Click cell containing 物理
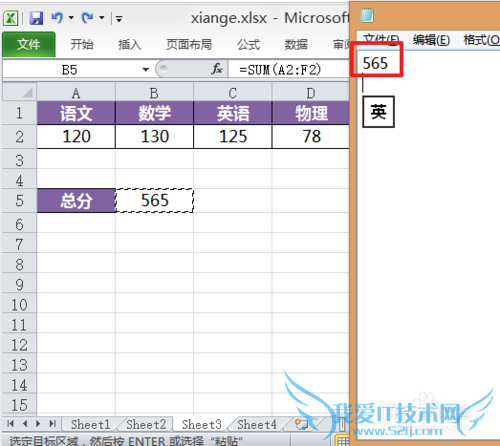 pos(311,113)
